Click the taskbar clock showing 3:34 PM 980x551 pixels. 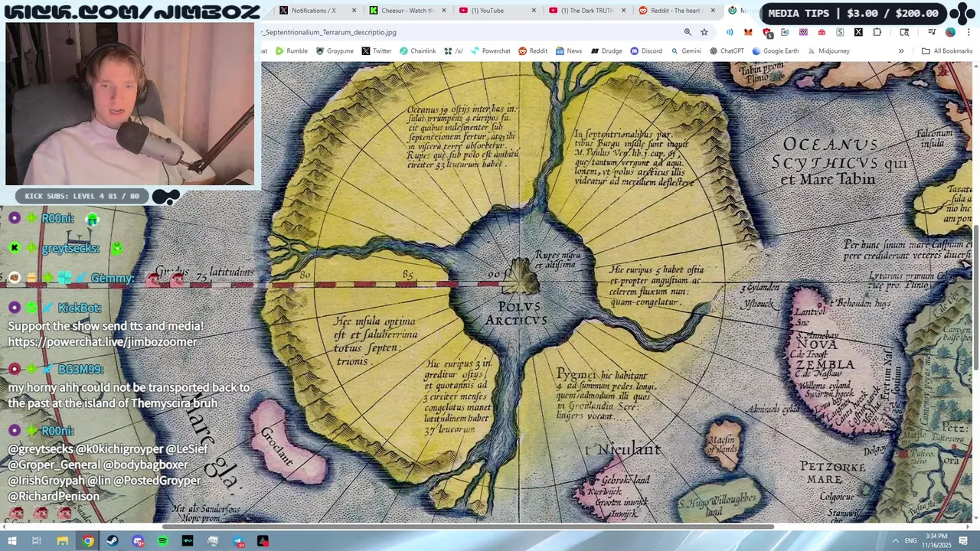pyautogui.click(x=936, y=540)
